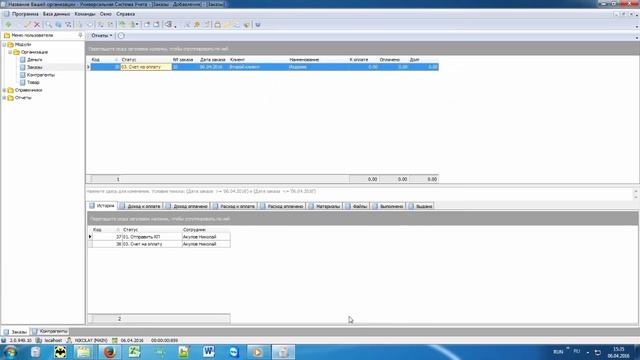The width and height of the screenshot is (640, 360).
Task: Sort orders by Статус column header
Action: coord(146,60)
